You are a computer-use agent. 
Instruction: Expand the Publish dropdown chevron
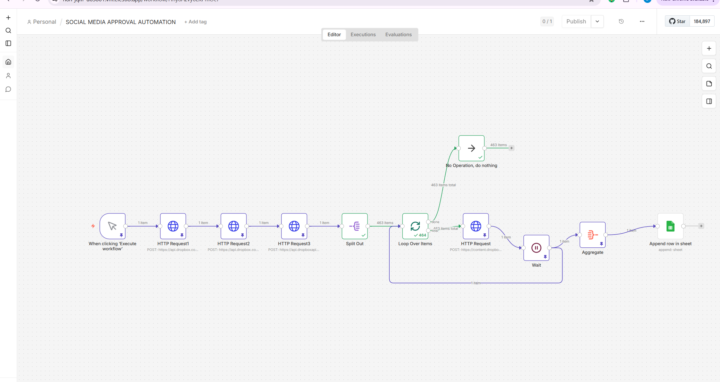pyautogui.click(x=597, y=22)
